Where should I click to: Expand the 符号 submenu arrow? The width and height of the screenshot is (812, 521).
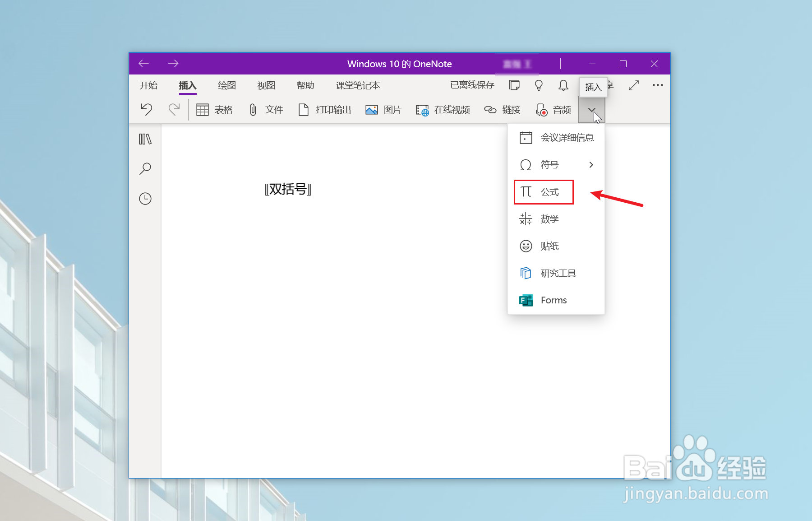coord(591,165)
